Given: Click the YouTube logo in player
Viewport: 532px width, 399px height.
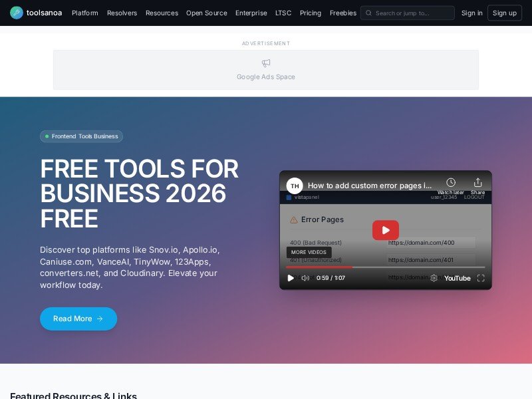Looking at the screenshot, I should coord(457,278).
